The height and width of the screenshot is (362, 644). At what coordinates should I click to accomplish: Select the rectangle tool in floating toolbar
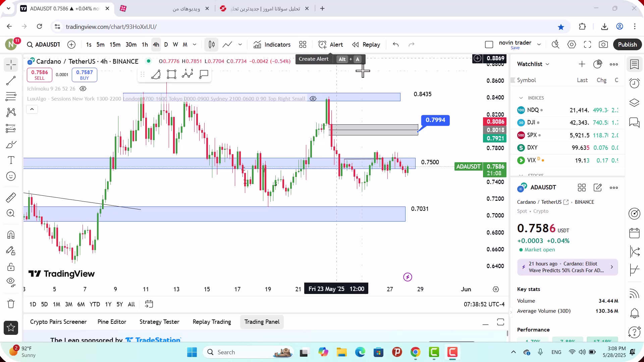[x=172, y=74]
